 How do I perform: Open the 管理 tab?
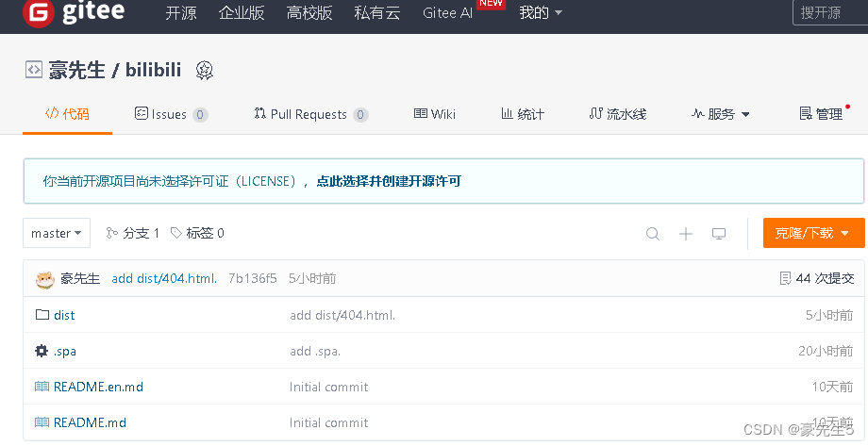(x=822, y=114)
